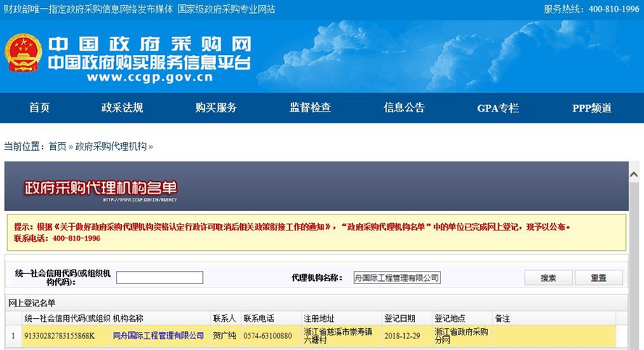
Task: Select 浙江省政府采购分网 location cell
Action: 461,336
